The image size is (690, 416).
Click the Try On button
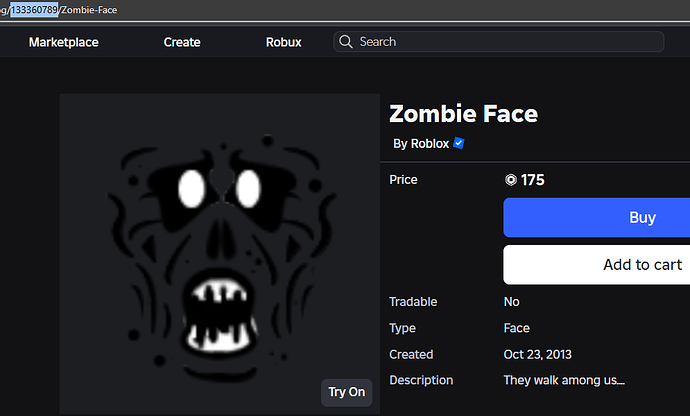click(347, 392)
